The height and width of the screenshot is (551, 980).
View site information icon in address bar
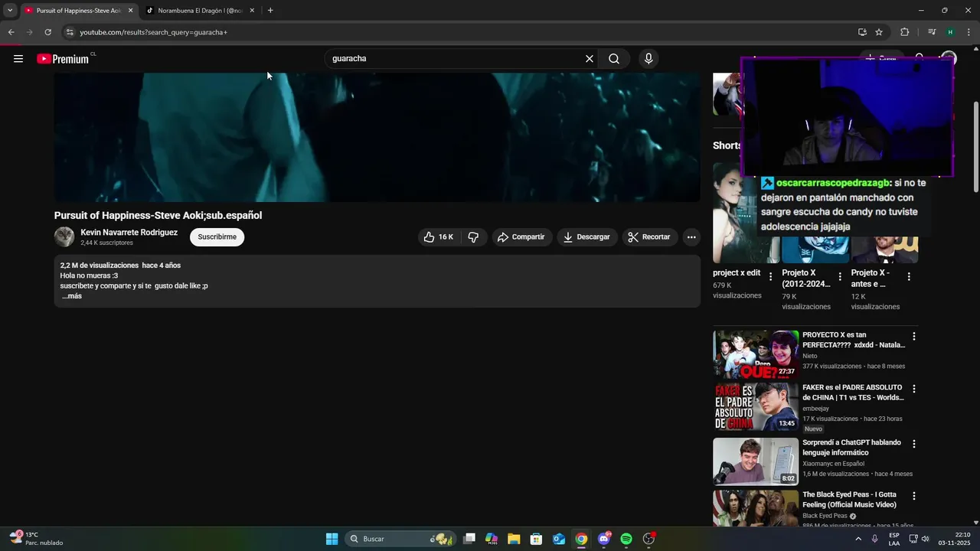(70, 32)
